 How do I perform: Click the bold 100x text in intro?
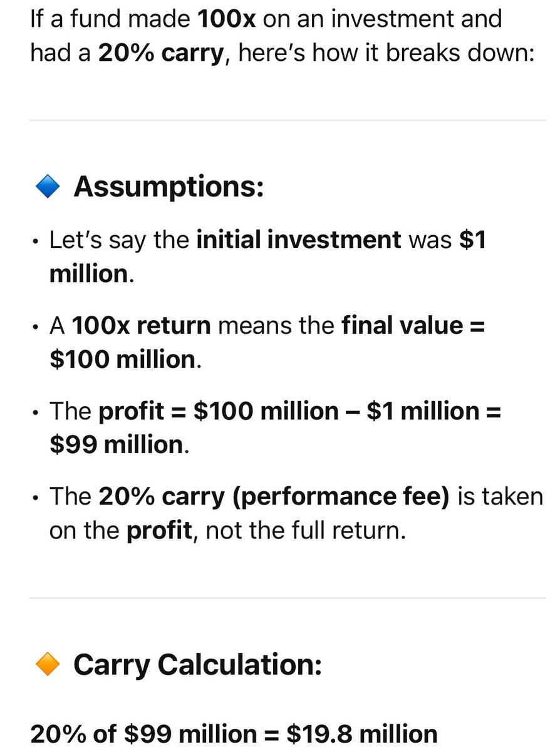pyautogui.click(x=227, y=19)
